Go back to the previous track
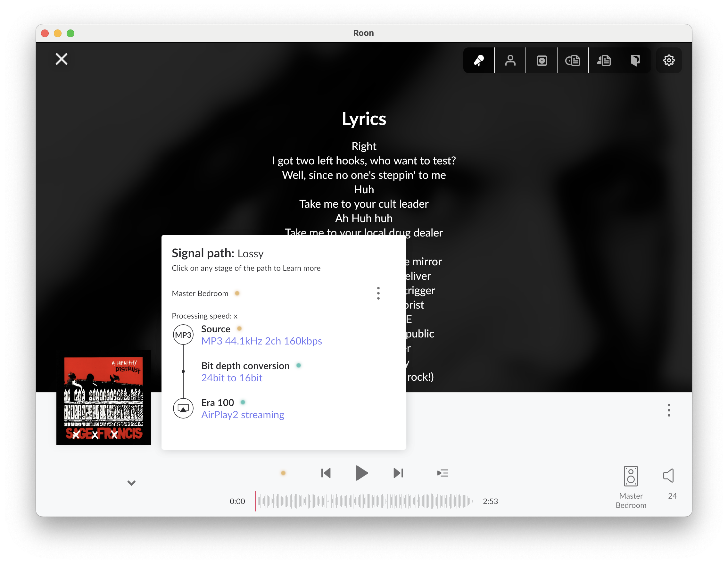The height and width of the screenshot is (564, 728). tap(326, 473)
